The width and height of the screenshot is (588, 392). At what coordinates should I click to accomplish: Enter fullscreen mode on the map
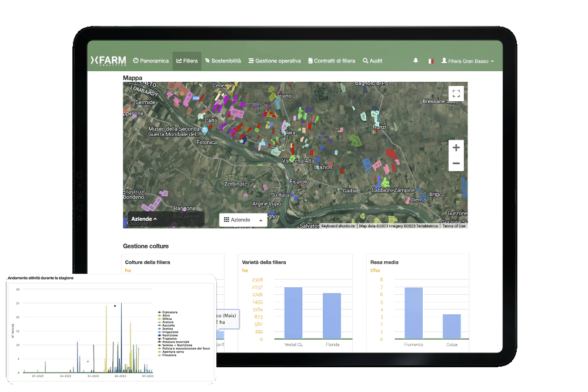456,94
